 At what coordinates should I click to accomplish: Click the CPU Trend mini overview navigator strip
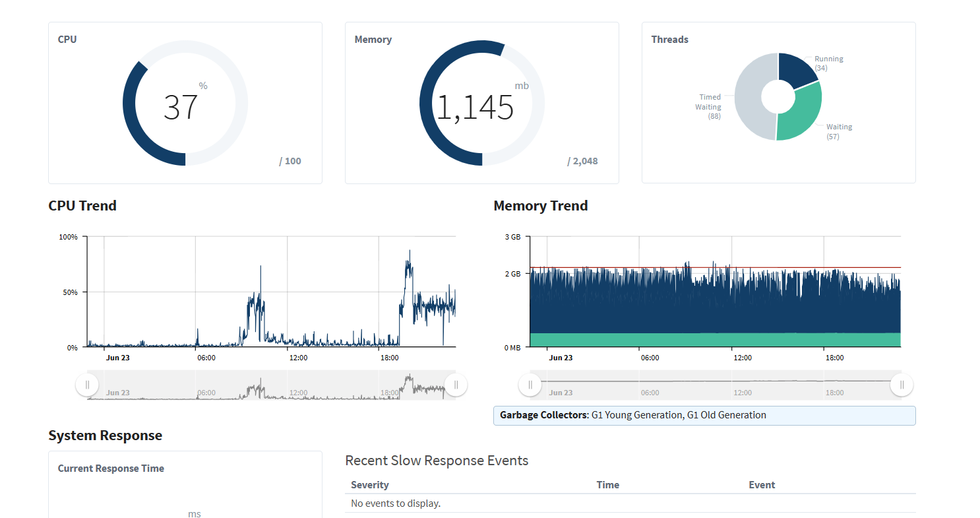[x=271, y=385]
